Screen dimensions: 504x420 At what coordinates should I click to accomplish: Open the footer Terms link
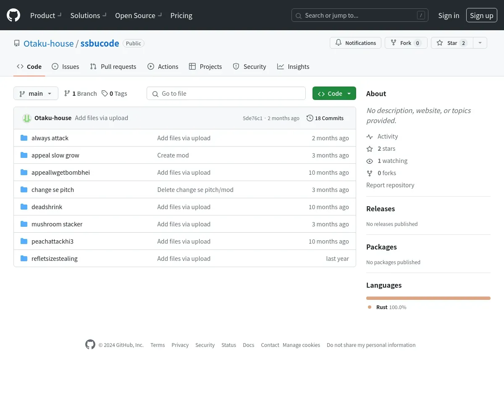coord(157,345)
